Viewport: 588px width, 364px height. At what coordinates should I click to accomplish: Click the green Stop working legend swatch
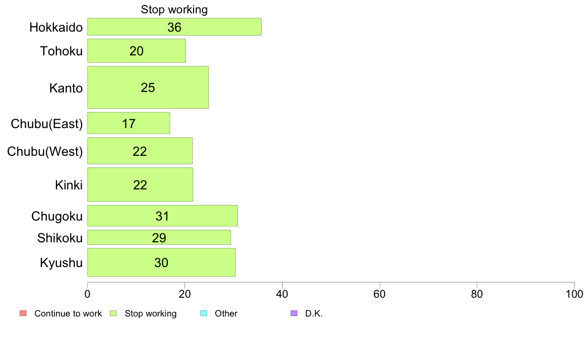[113, 314]
